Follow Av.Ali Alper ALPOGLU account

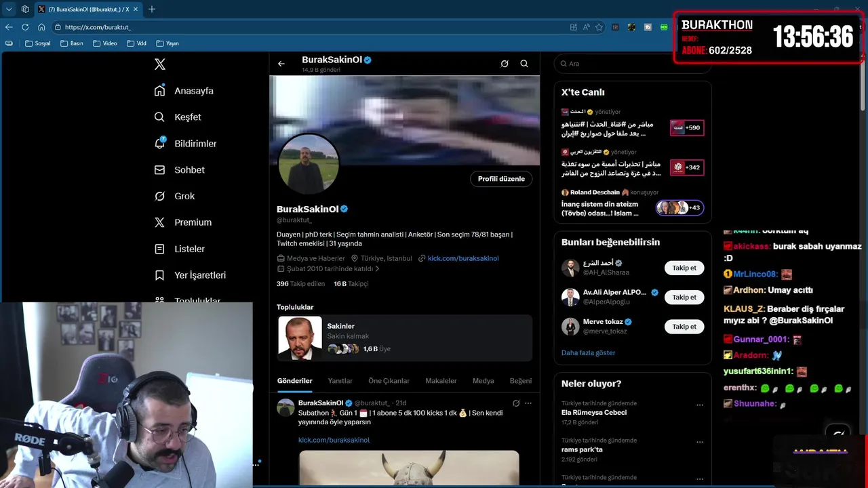click(684, 297)
